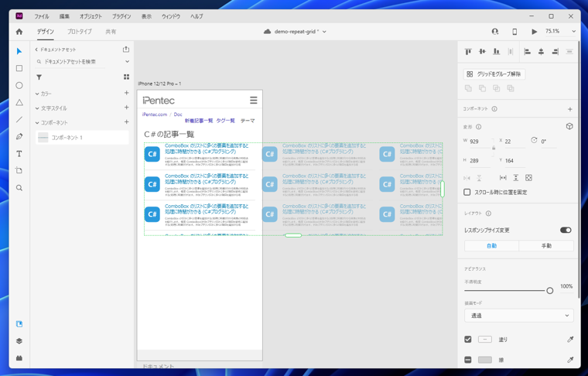
Task: Open the オブジェクト menu
Action: pyautogui.click(x=91, y=16)
